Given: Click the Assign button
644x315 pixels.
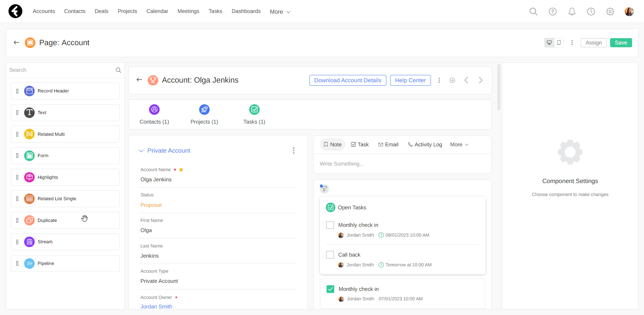Looking at the screenshot, I should pyautogui.click(x=594, y=43).
